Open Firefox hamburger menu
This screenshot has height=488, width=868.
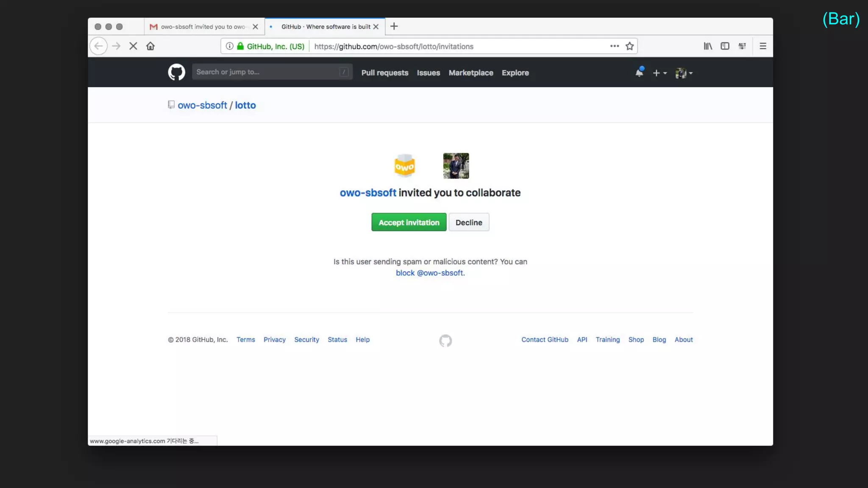(762, 46)
